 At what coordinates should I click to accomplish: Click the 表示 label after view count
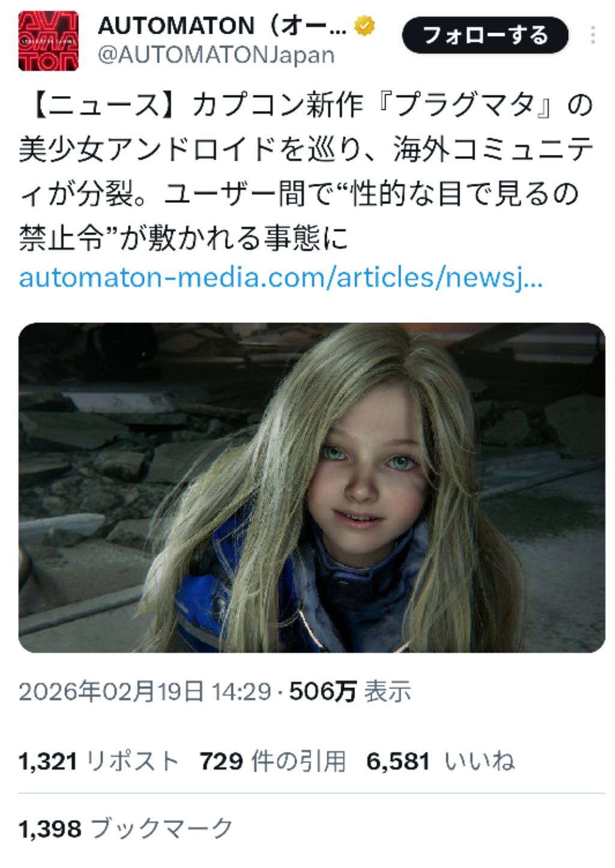[x=388, y=692]
